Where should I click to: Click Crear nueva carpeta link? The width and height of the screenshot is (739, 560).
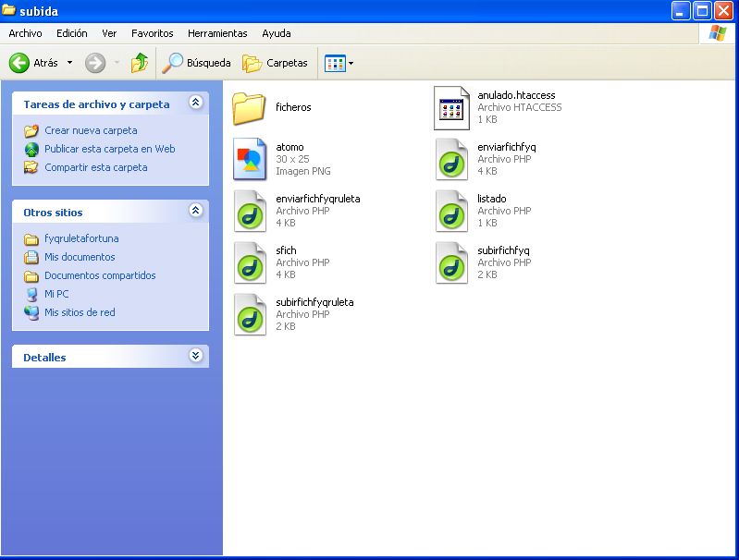91,130
